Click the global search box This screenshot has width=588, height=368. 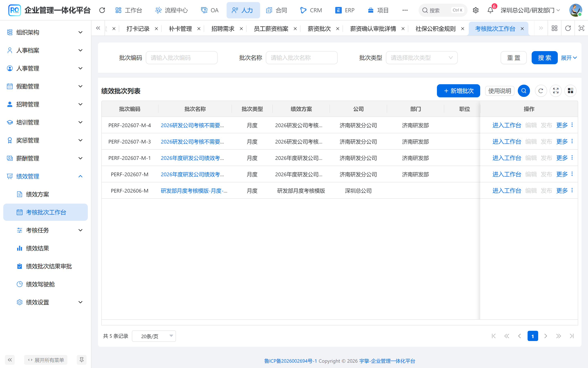tap(443, 10)
